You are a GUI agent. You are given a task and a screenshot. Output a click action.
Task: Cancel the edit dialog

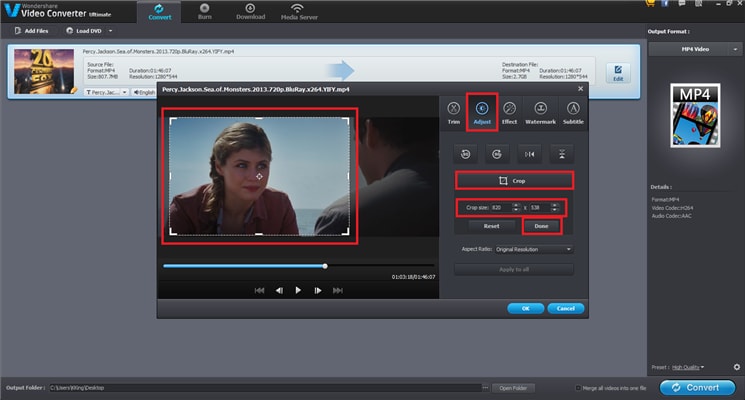(565, 308)
